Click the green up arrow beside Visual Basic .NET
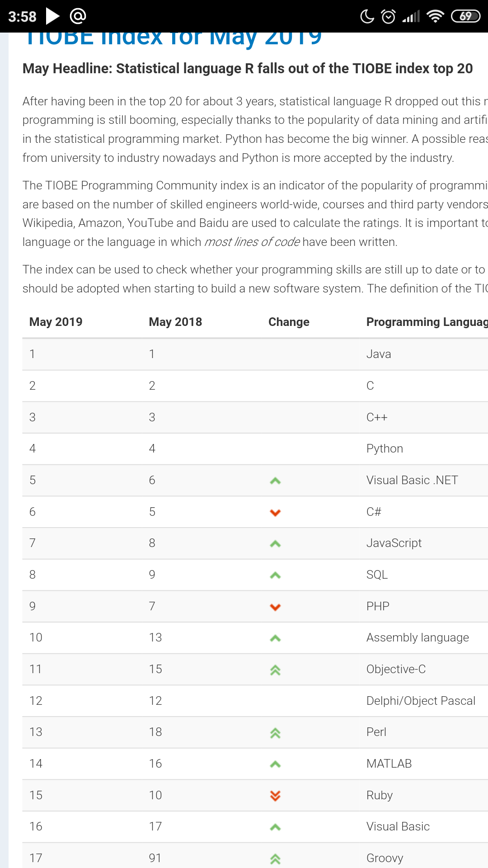This screenshot has width=488, height=868. point(275,481)
